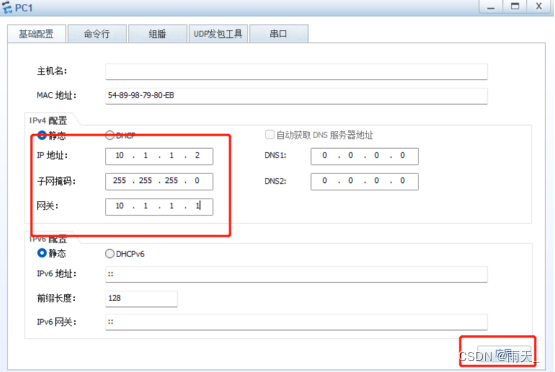The image size is (555, 372).
Task: Click the 前缀长度 field showing 128
Action: pos(141,298)
